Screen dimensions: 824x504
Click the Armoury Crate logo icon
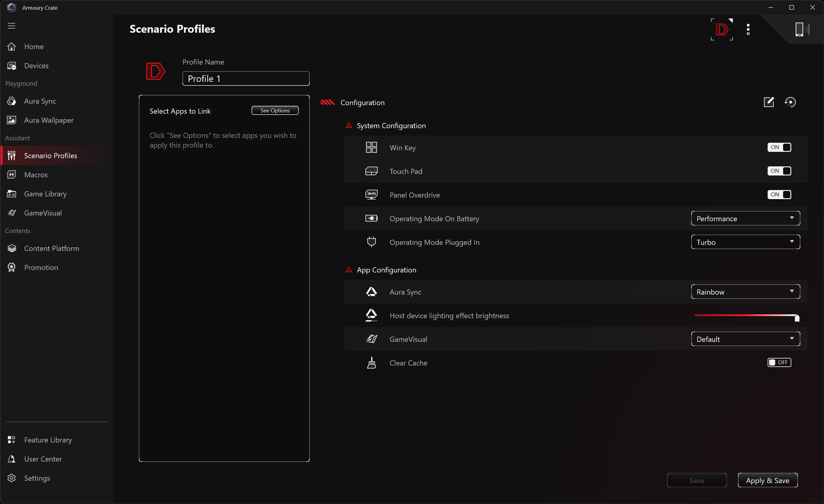click(12, 7)
